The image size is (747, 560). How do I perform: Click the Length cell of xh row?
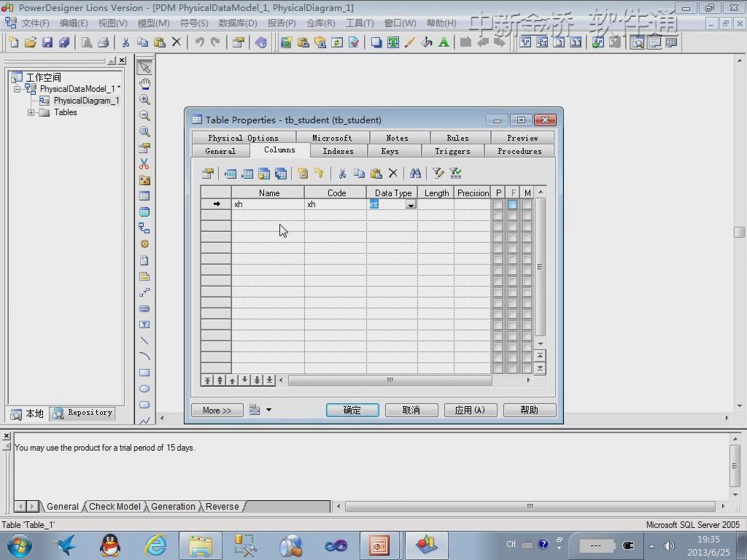(436, 204)
